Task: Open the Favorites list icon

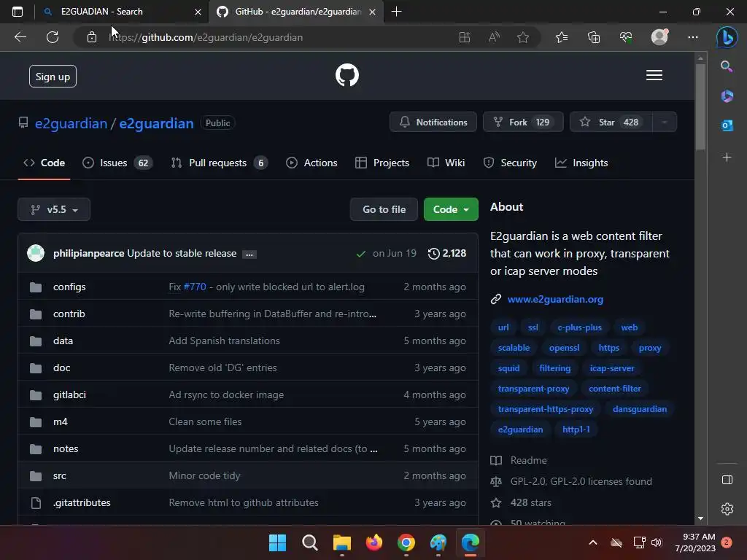Action: point(562,37)
